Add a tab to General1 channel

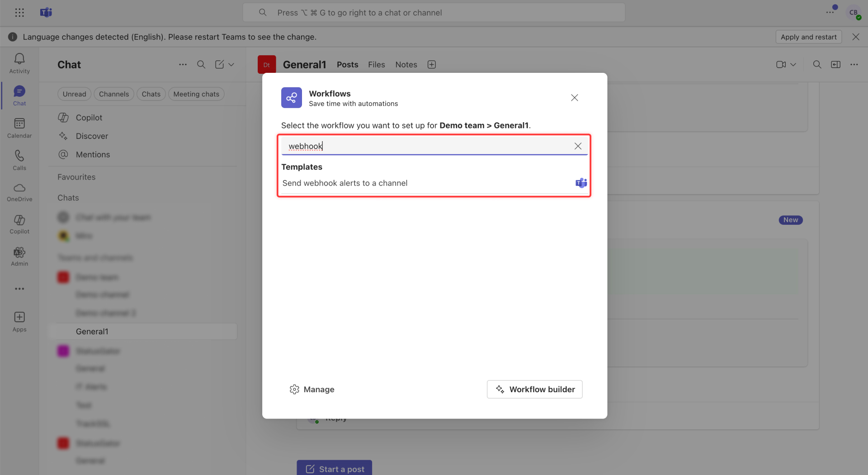432,65
